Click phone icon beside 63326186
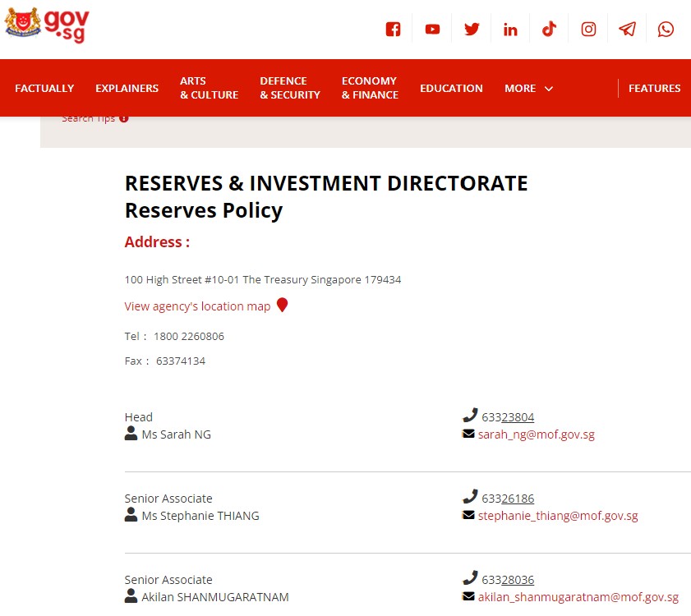This screenshot has width=691, height=616. (470, 497)
